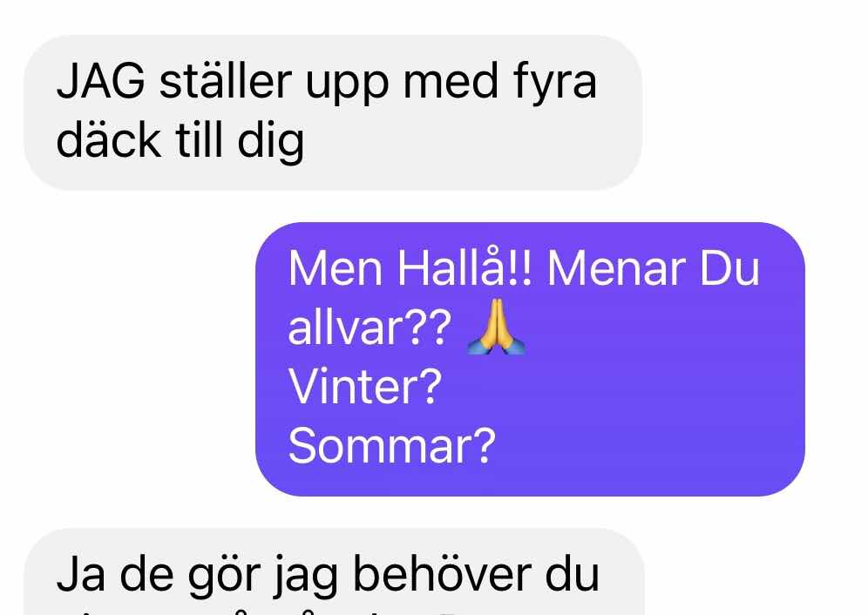
Task: Click the 'Vinter?' line in purple bubble
Action: [x=365, y=387]
